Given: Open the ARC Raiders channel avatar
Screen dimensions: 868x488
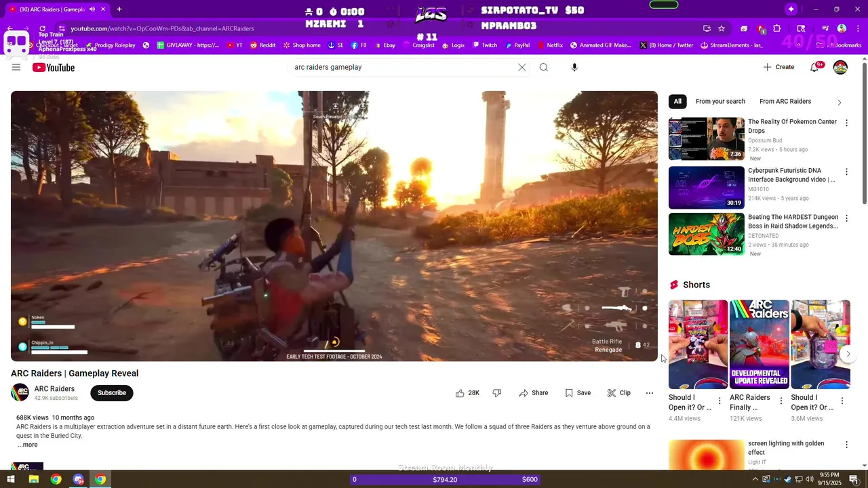Looking at the screenshot, I should click(20, 392).
